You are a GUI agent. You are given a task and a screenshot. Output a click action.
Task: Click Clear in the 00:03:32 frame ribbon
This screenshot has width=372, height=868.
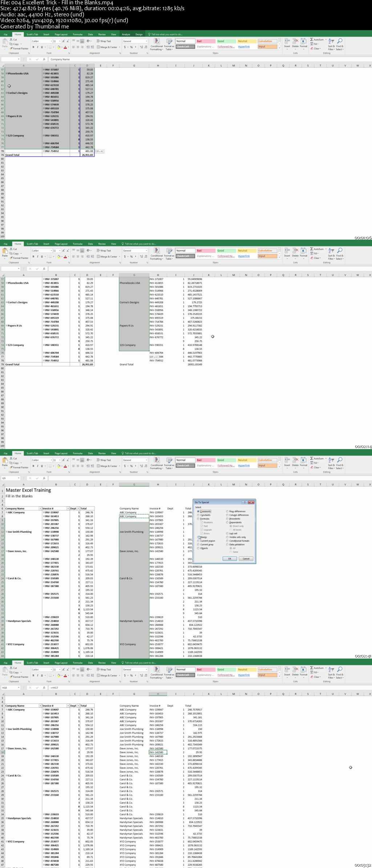315,677
